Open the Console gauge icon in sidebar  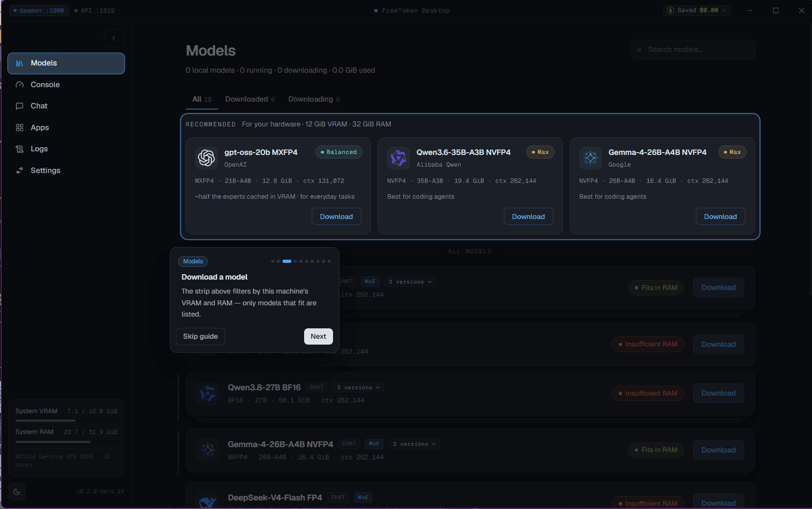pos(19,85)
